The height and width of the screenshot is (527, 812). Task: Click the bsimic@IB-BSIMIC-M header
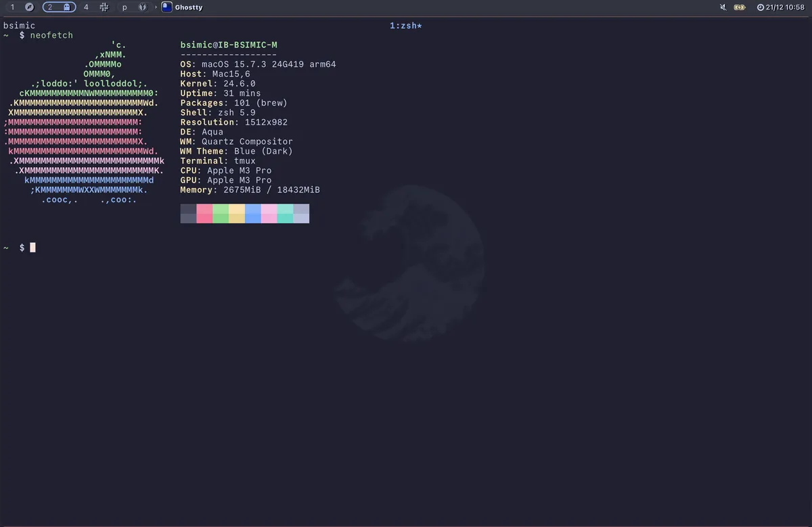(229, 45)
